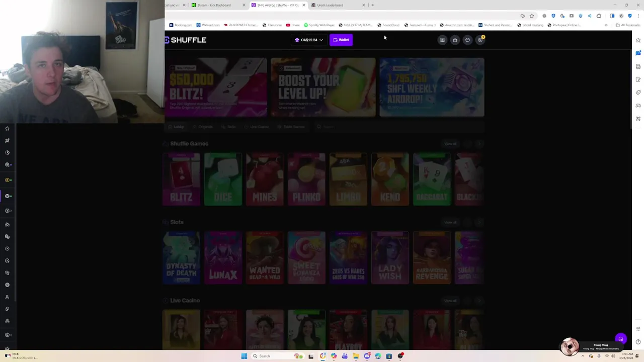Screen dimensions: 644x362
Task: Open the profile icon with notification badge
Action: 480,40
